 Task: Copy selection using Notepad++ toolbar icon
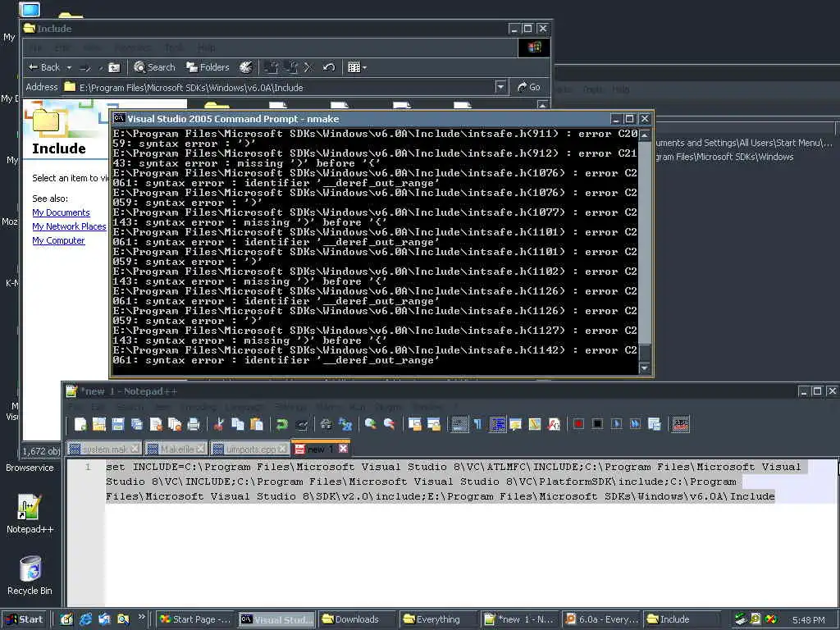(238, 425)
